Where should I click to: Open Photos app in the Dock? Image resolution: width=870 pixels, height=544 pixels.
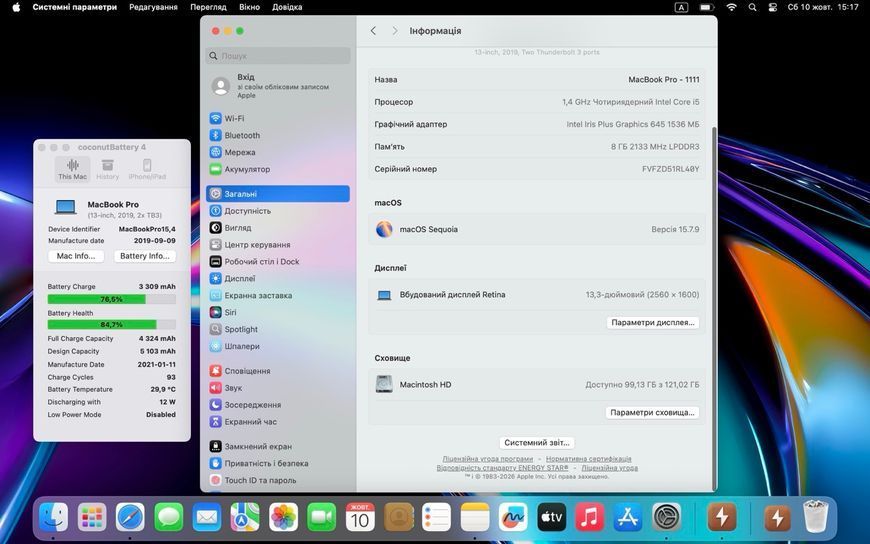(x=284, y=517)
